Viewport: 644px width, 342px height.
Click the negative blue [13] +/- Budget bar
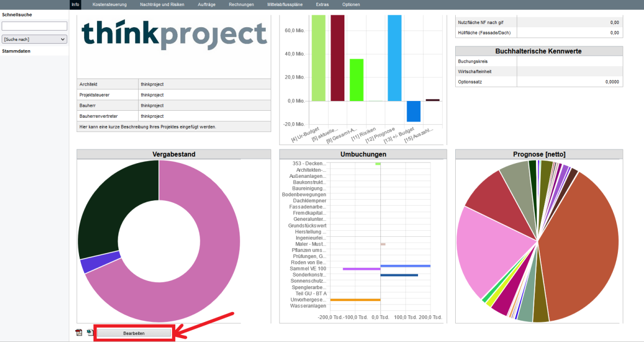tap(414, 111)
